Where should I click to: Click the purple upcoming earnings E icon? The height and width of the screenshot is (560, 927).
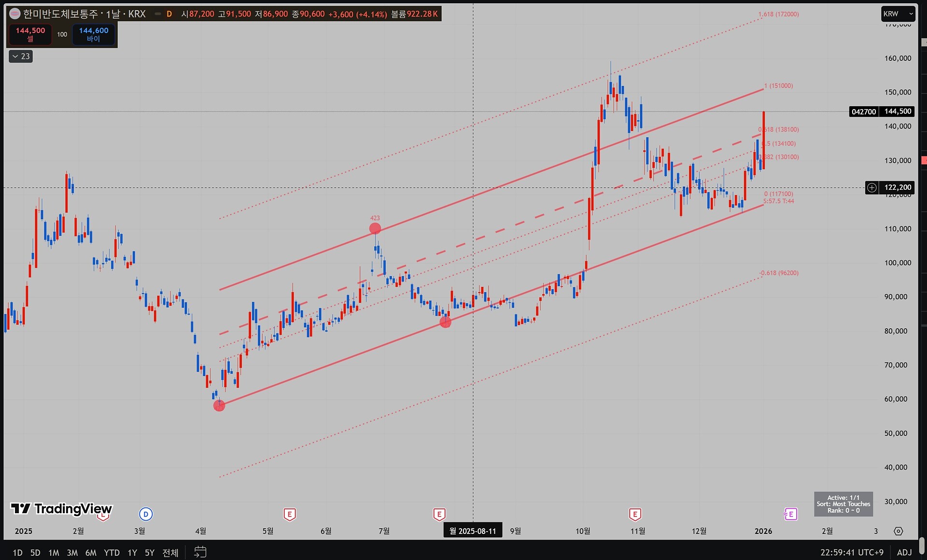(790, 515)
